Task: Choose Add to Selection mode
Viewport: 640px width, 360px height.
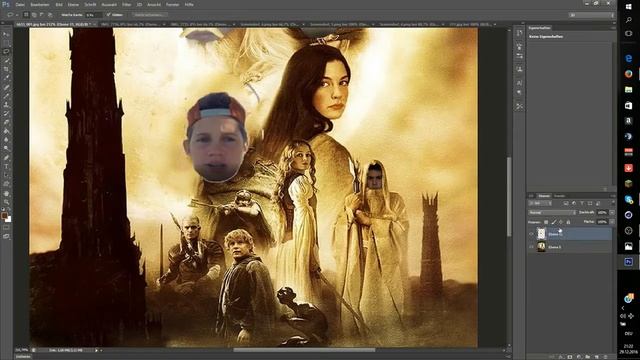Action: [34, 15]
